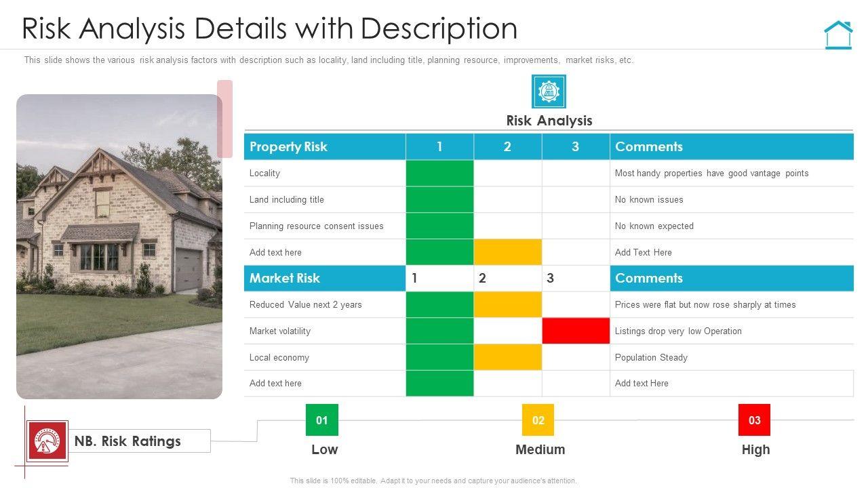Screen dimensions: 868x488
Task: Click yellow cell in Reduced Value row
Action: click(507, 304)
